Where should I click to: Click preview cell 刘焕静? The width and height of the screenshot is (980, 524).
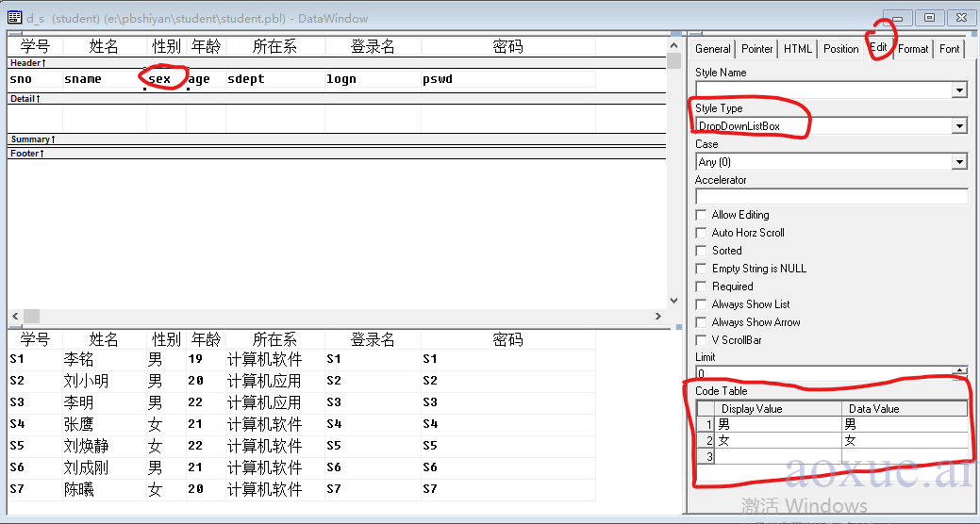[86, 446]
